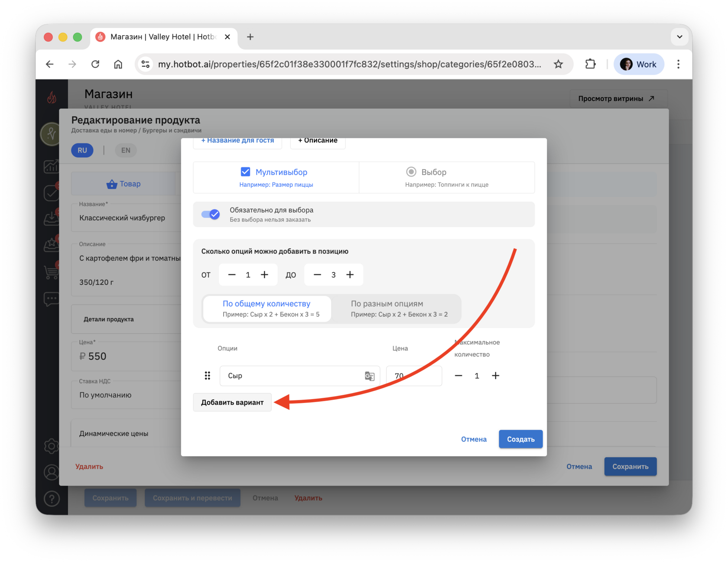Bookmark this page with the star icon
728x562 pixels.
click(x=558, y=64)
